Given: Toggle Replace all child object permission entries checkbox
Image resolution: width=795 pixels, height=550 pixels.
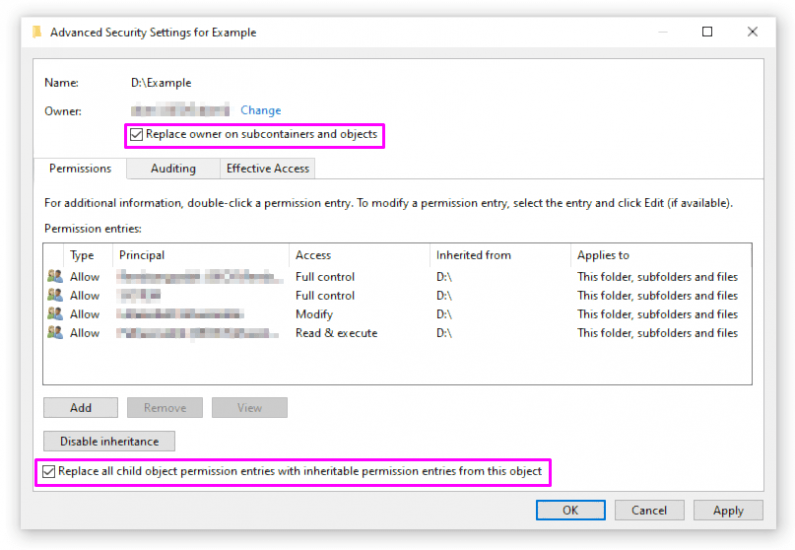Looking at the screenshot, I should click(49, 471).
